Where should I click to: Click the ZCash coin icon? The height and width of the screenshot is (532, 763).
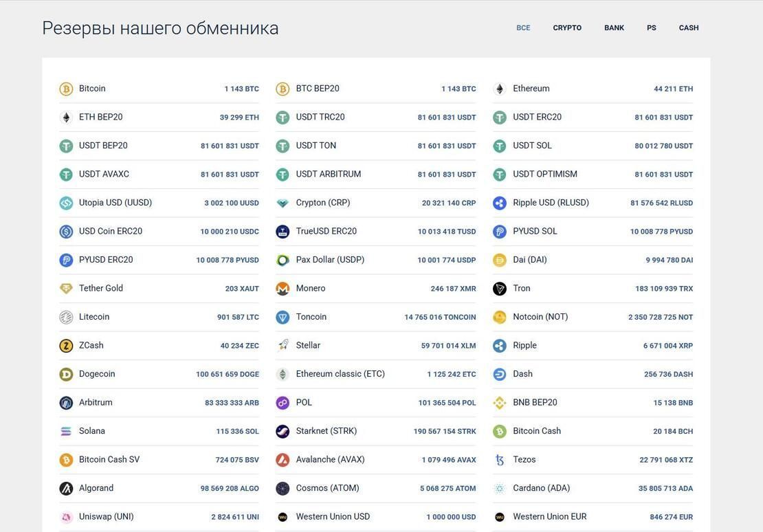click(66, 346)
